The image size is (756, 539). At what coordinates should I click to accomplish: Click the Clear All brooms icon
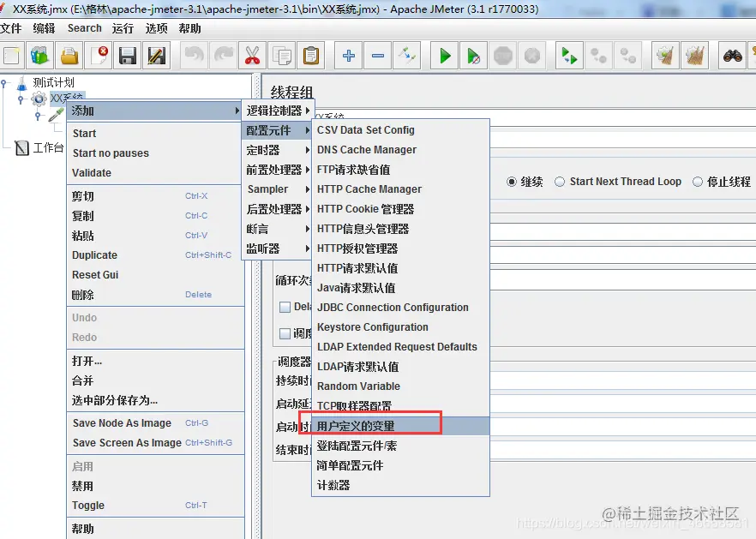(695, 56)
